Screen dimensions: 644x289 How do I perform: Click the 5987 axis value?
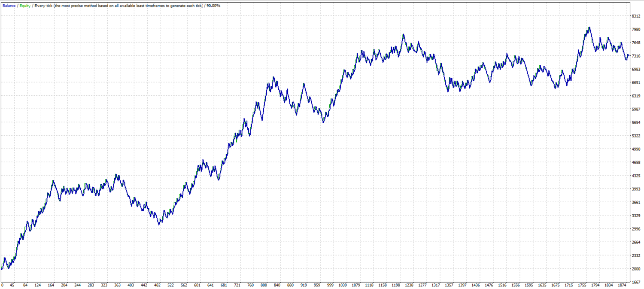point(637,110)
